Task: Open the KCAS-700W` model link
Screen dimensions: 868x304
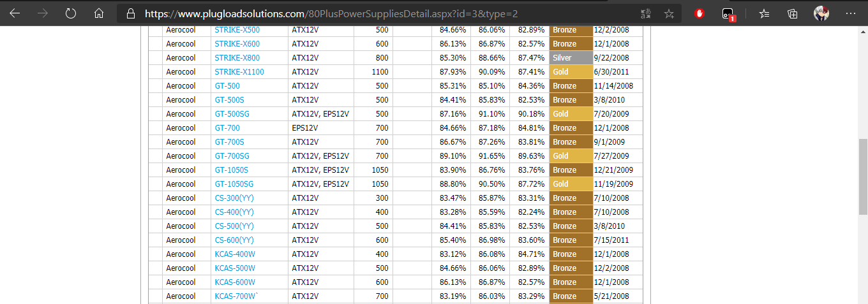Action: point(236,296)
